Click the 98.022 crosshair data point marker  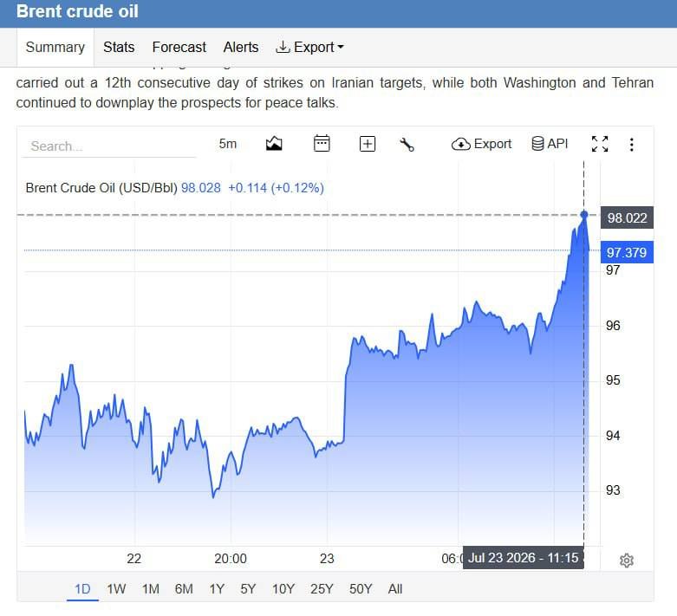584,215
